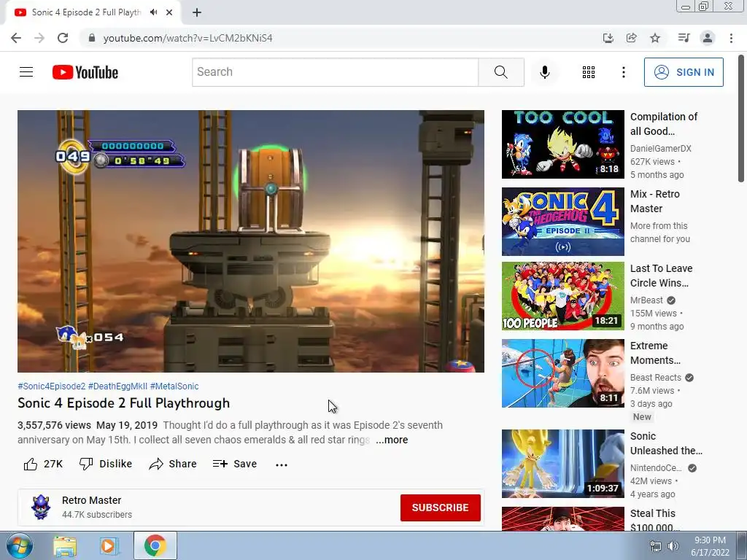Go to YouTube home via logo
Viewport: 747px width, 560px height.
pyautogui.click(x=85, y=72)
